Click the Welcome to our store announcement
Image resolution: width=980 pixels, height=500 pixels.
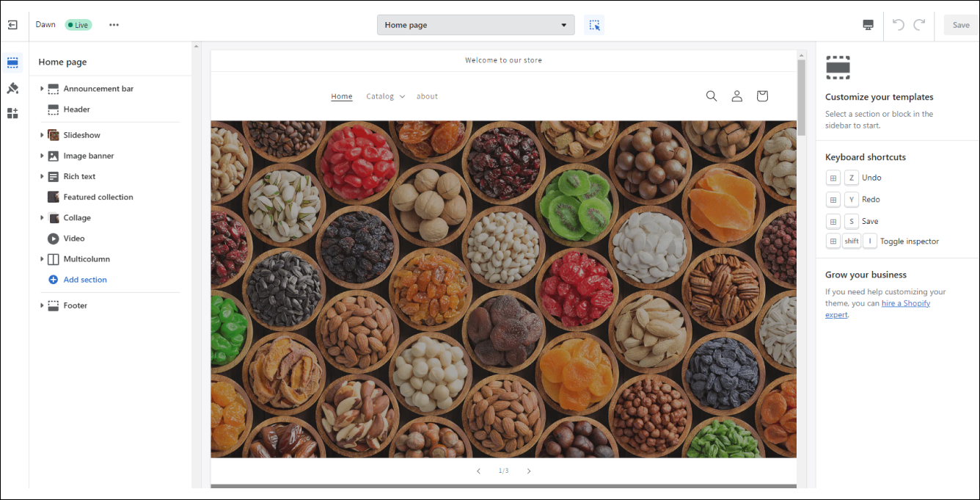click(503, 60)
